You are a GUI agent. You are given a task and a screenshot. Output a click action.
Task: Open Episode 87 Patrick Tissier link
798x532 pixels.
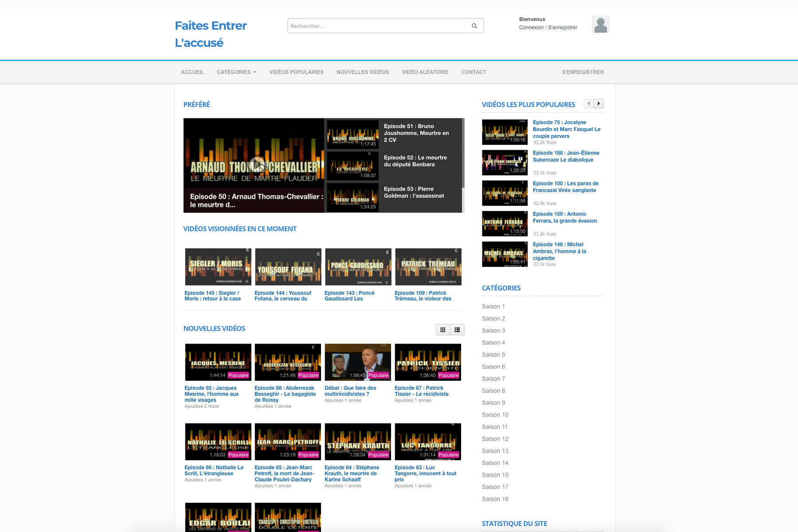coord(422,391)
